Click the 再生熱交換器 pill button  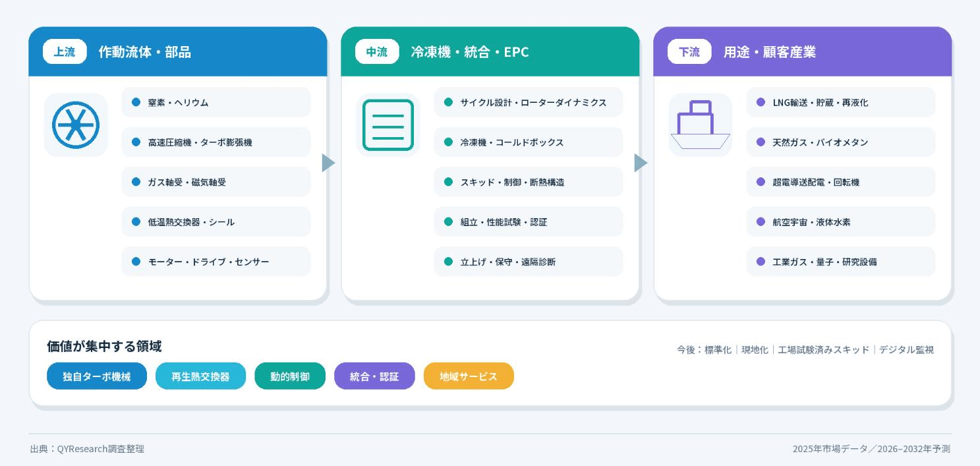[x=201, y=376]
